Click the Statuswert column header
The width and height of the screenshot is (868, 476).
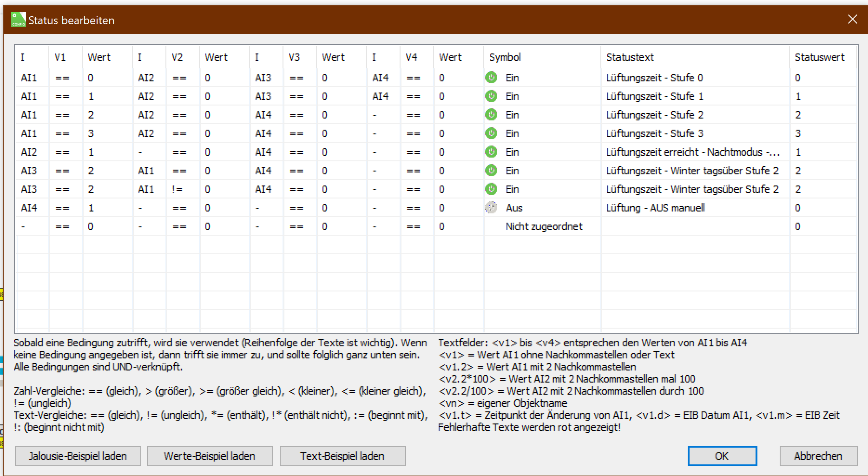pos(823,57)
